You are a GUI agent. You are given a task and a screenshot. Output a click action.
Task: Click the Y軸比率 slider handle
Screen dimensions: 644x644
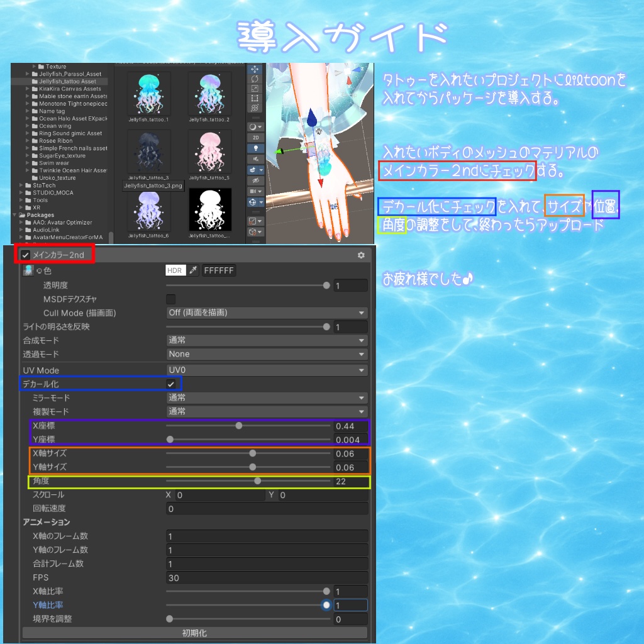(x=326, y=605)
